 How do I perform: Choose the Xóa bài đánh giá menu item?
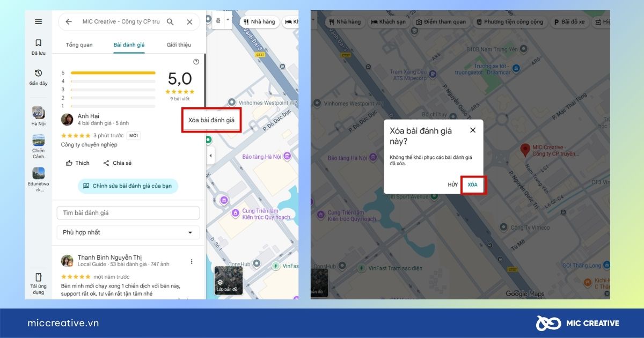[211, 120]
